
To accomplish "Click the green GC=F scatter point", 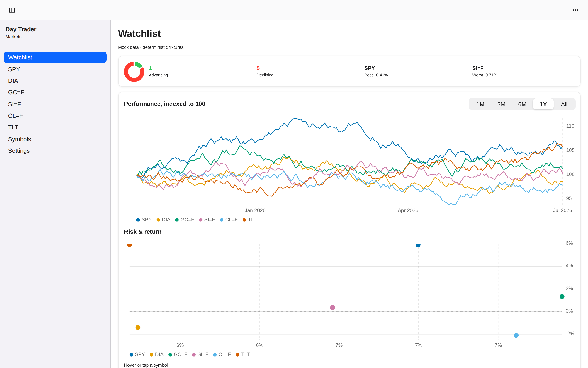I will (562, 296).
